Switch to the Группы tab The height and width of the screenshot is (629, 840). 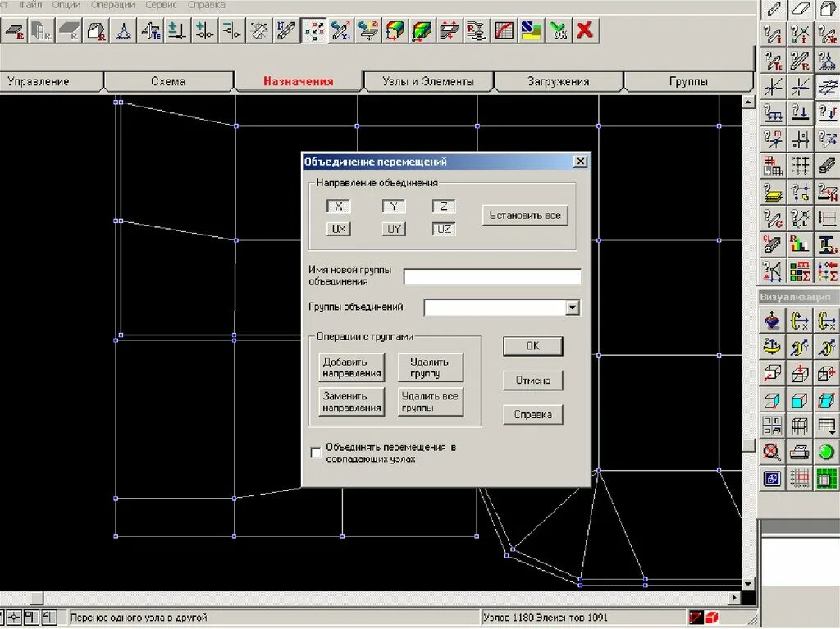pyautogui.click(x=688, y=81)
